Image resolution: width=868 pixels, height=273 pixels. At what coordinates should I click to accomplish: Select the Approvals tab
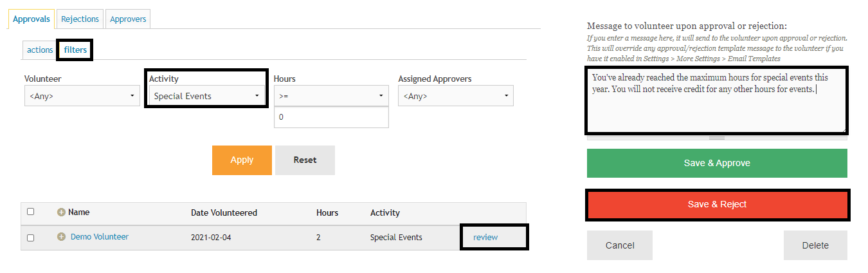click(x=32, y=19)
